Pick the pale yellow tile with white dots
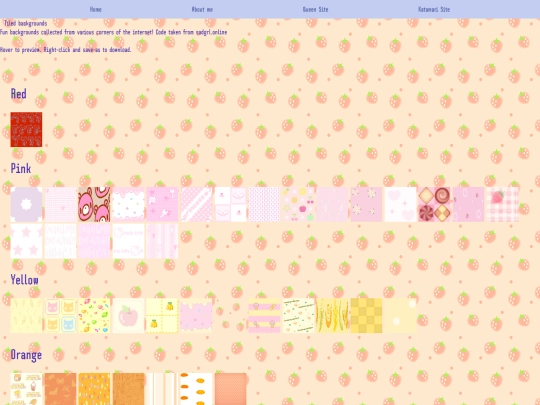 (401, 316)
